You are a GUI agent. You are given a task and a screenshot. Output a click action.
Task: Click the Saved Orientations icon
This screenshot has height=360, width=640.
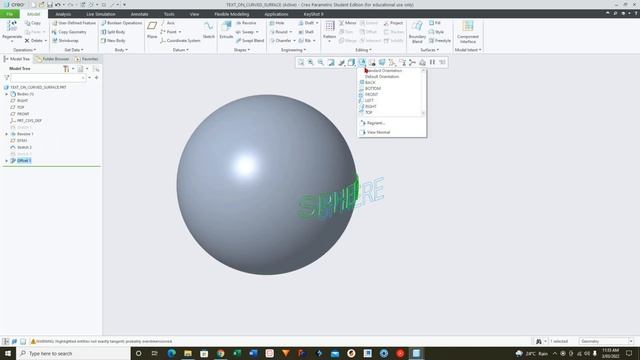362,62
